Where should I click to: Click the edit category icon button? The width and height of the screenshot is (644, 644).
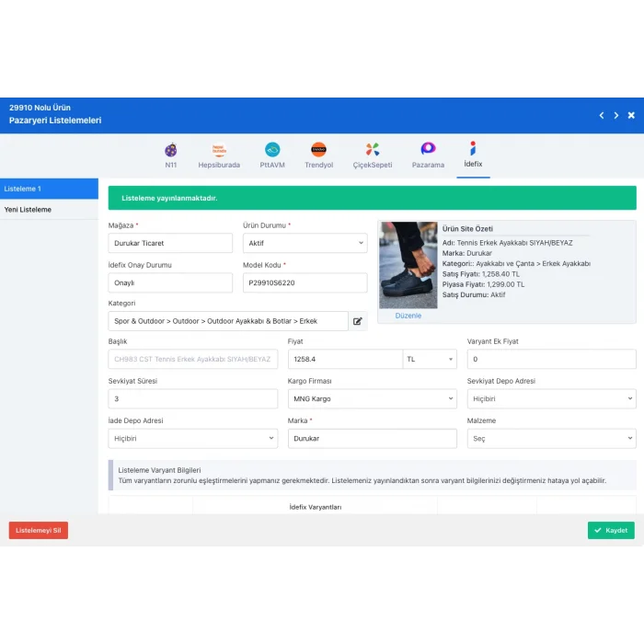[358, 321]
